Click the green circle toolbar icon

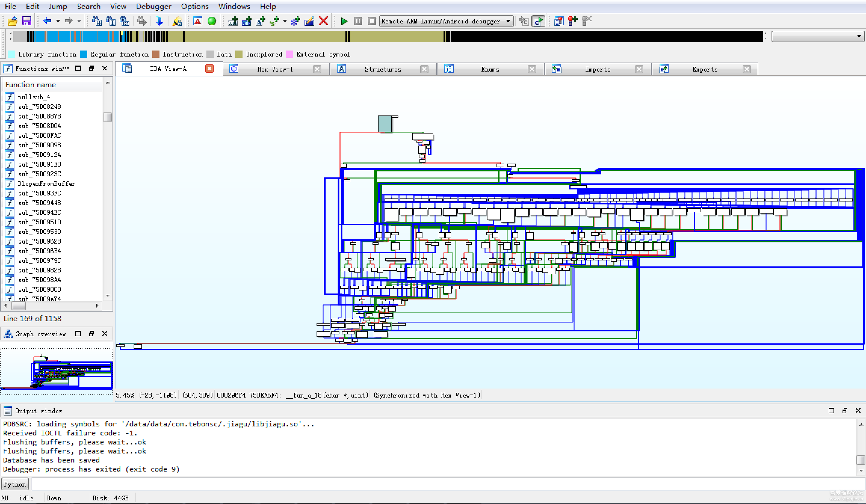point(212,21)
